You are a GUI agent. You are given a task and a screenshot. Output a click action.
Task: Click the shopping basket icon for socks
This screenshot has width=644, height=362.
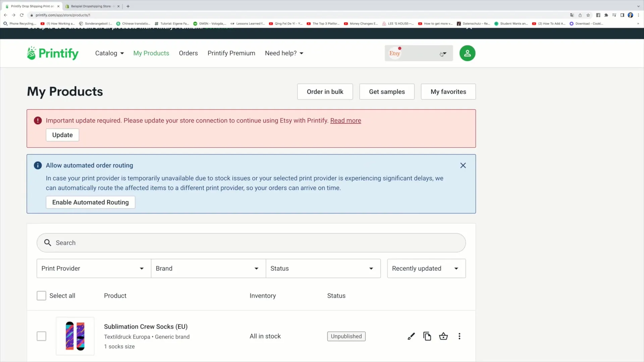pyautogui.click(x=443, y=337)
